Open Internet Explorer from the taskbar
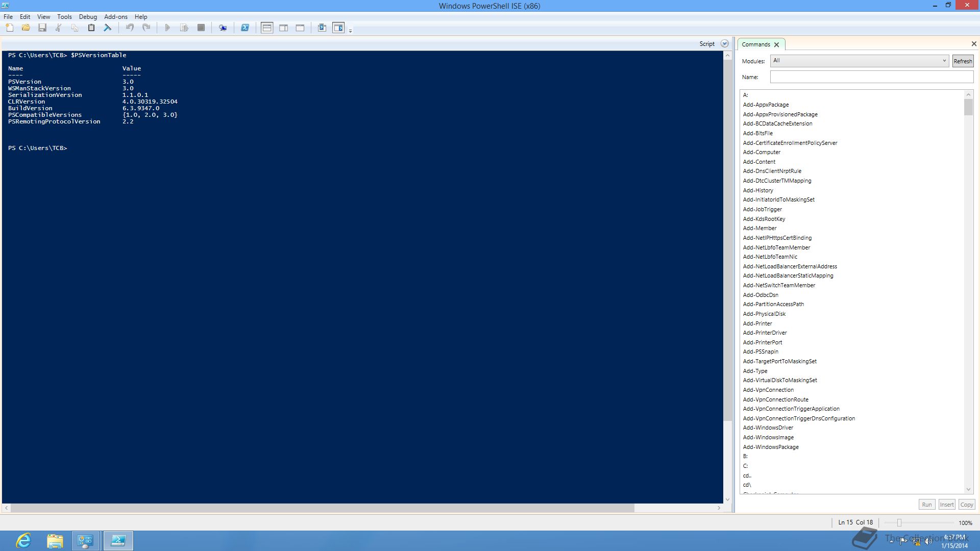980x551 pixels. 24,541
